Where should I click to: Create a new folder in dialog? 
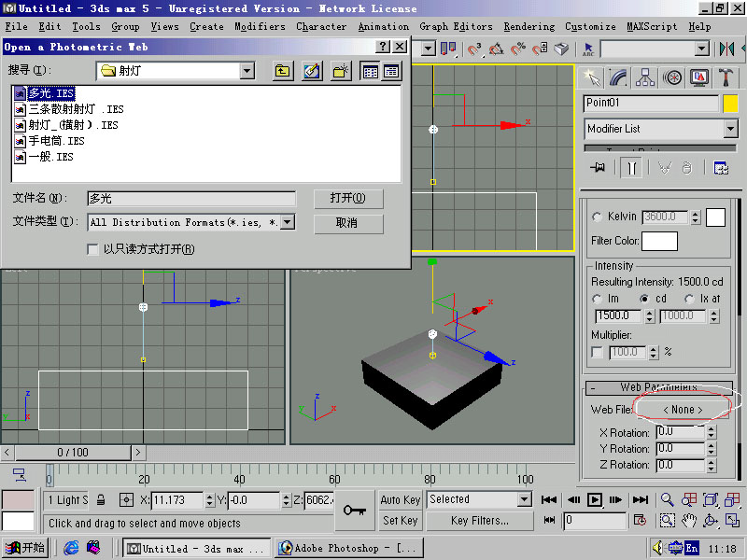click(341, 72)
